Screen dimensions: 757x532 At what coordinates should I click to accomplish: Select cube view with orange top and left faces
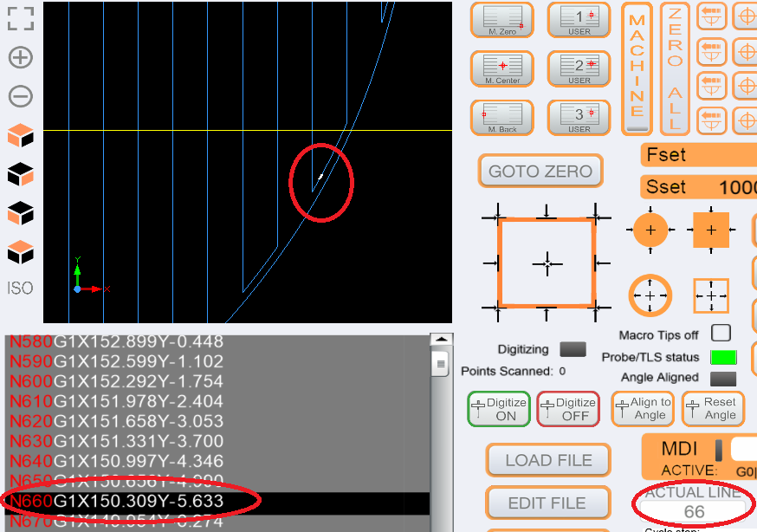tap(21, 135)
